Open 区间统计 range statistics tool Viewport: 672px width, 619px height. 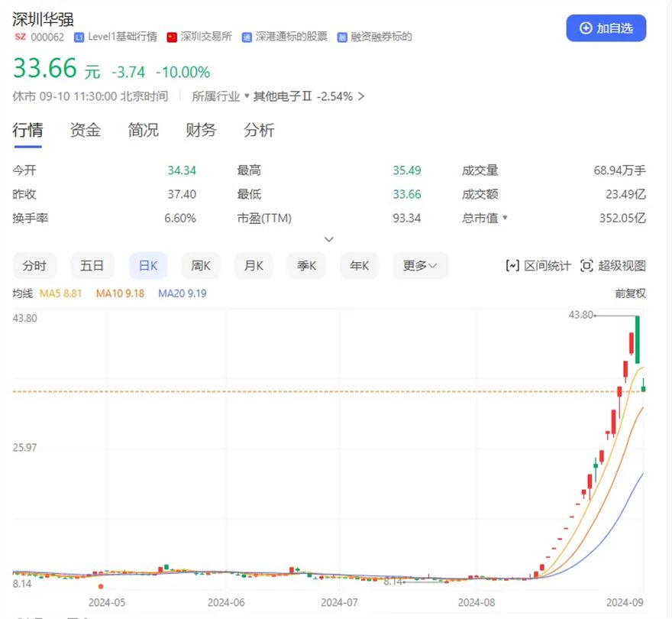[x=538, y=266]
